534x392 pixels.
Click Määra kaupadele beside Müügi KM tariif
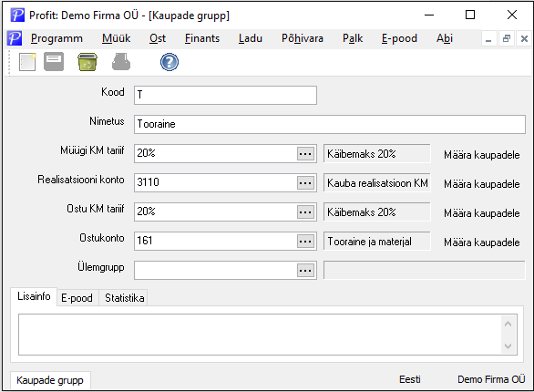click(x=482, y=155)
